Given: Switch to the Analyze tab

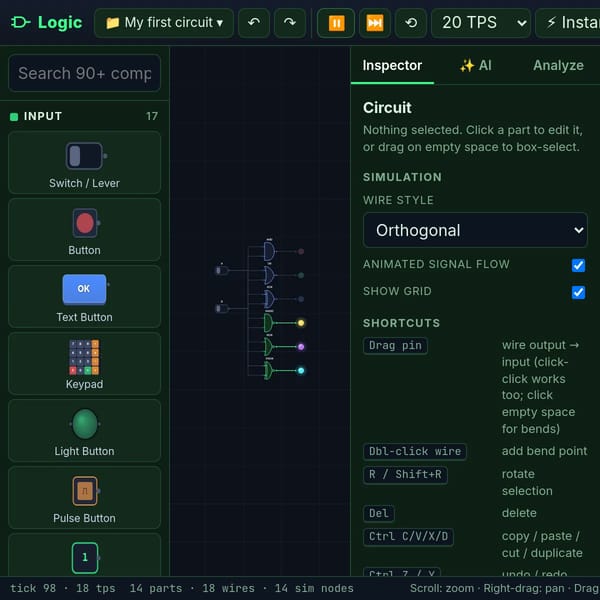Looking at the screenshot, I should click(x=558, y=65).
